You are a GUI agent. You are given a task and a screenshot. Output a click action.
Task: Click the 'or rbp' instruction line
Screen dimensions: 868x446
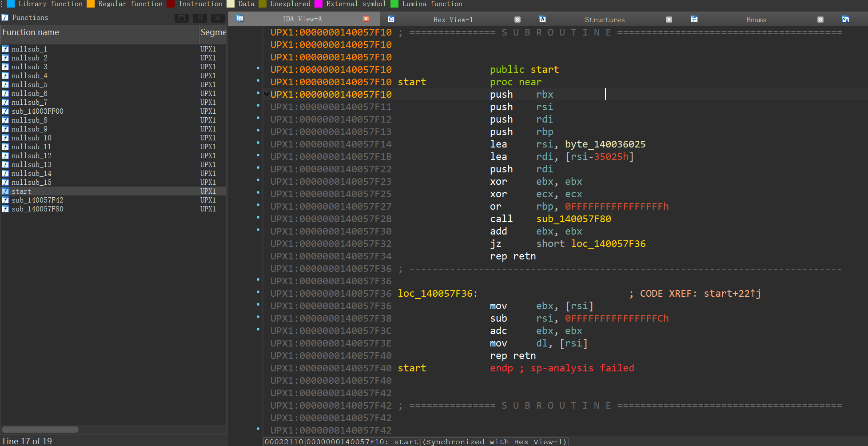point(579,207)
